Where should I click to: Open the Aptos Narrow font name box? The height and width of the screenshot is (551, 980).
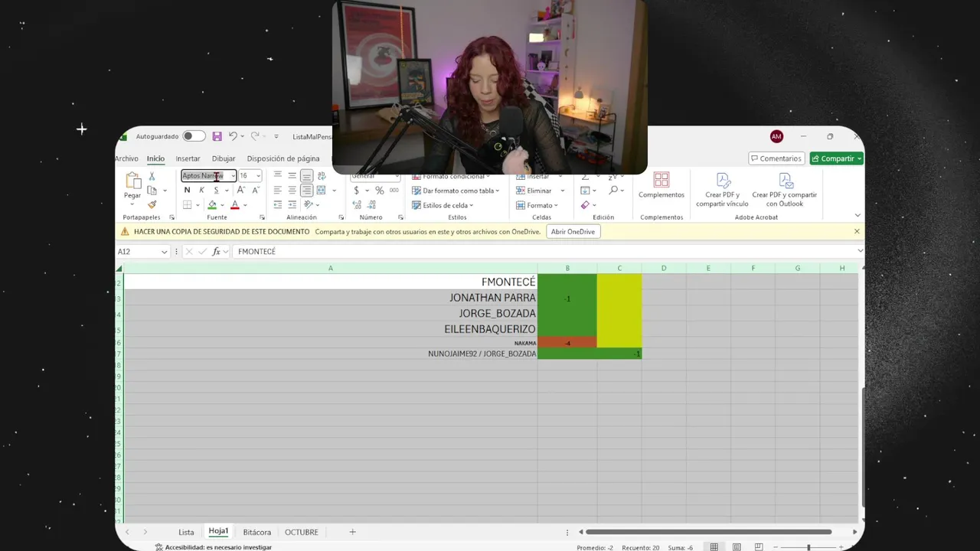[x=208, y=176]
